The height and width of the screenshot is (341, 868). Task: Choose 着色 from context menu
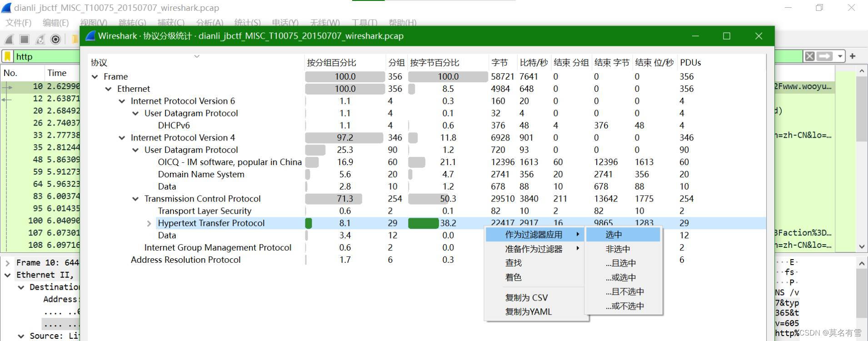click(x=535, y=277)
